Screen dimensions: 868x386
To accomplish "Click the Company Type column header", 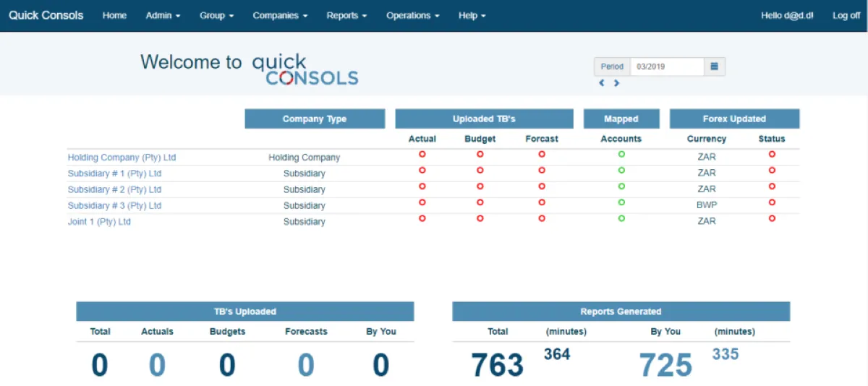I will click(315, 119).
